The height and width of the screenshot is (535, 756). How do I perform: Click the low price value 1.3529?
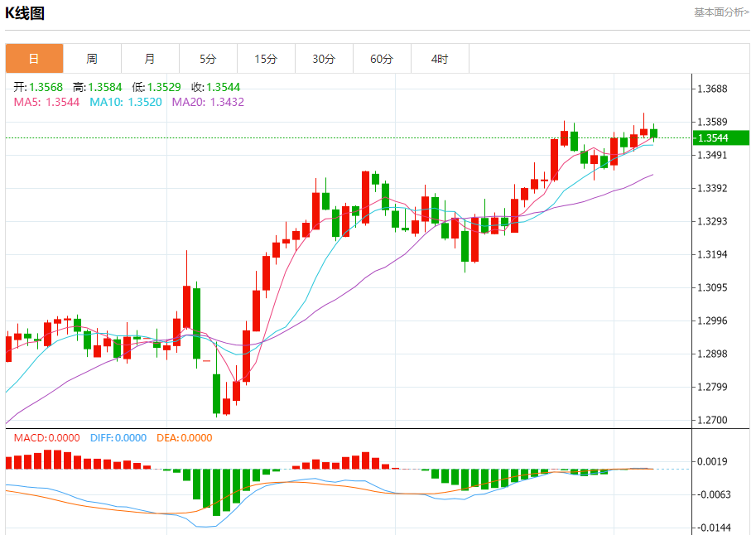click(164, 87)
